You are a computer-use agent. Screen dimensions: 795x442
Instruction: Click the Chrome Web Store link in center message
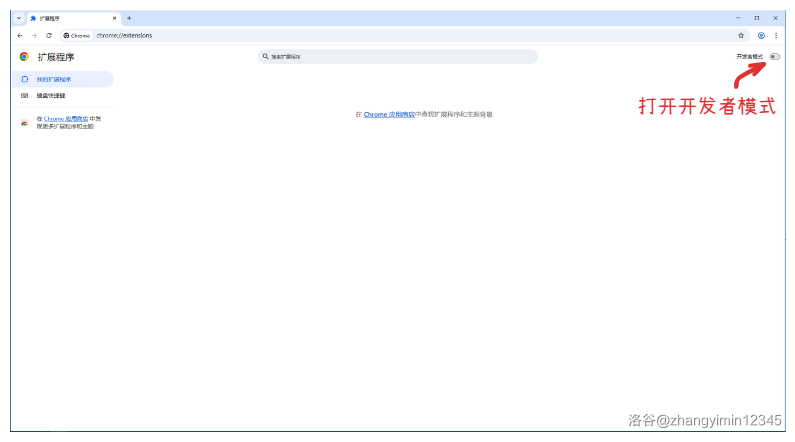tap(389, 115)
